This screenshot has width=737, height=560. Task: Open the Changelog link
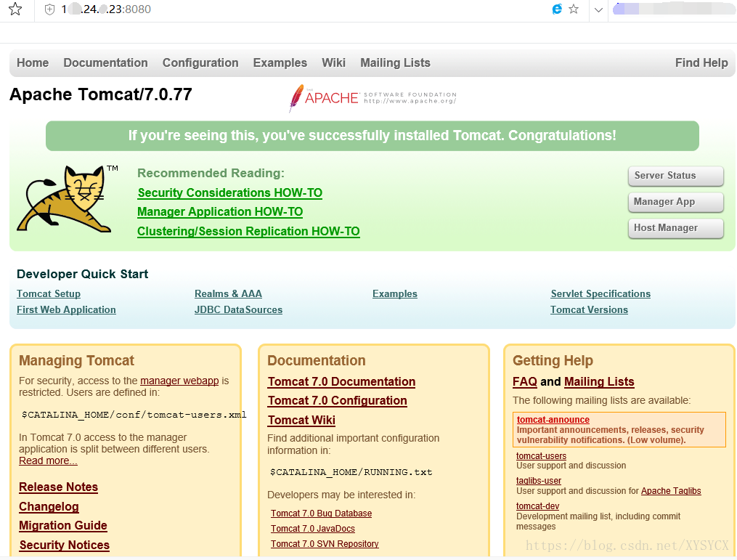coord(49,507)
